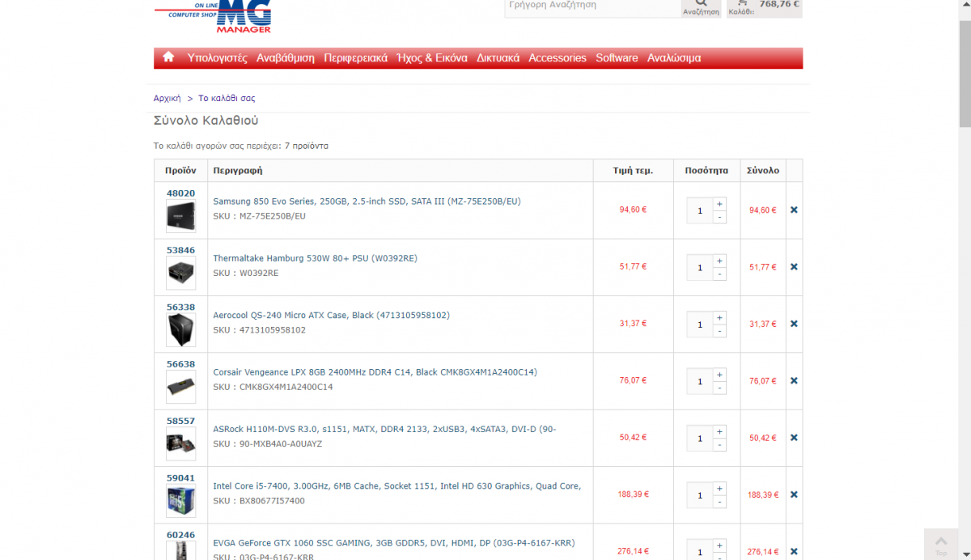Decrease Samsung 850 Evo quantity
This screenshot has width=971, height=560.
(x=719, y=217)
